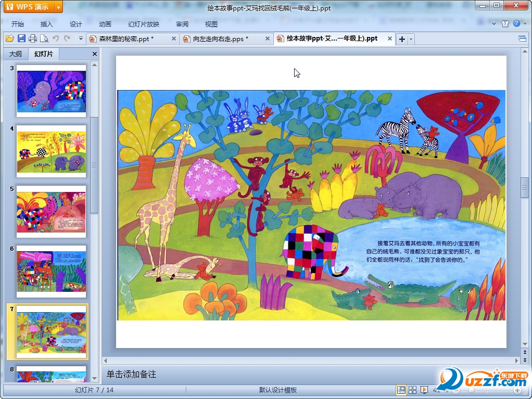Image resolution: width=532 pixels, height=399 pixels.
Task: Click the 幻灯片 7 / 14 status text
Action: (94, 390)
